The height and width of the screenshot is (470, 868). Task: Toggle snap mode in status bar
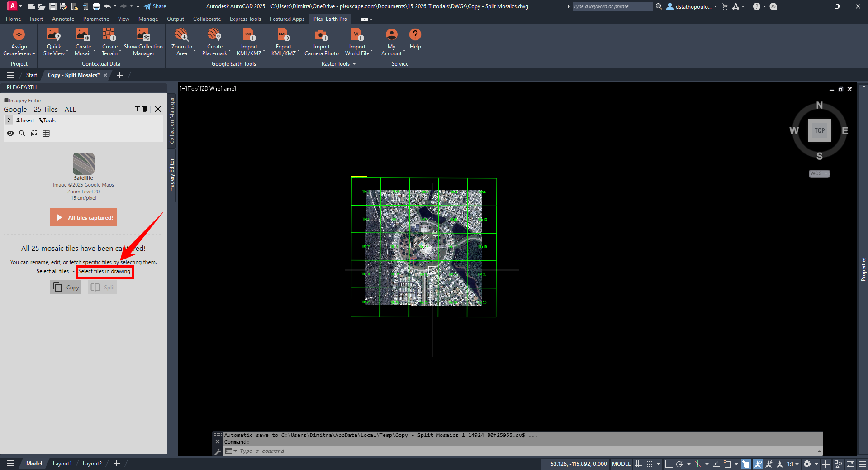pos(650,464)
